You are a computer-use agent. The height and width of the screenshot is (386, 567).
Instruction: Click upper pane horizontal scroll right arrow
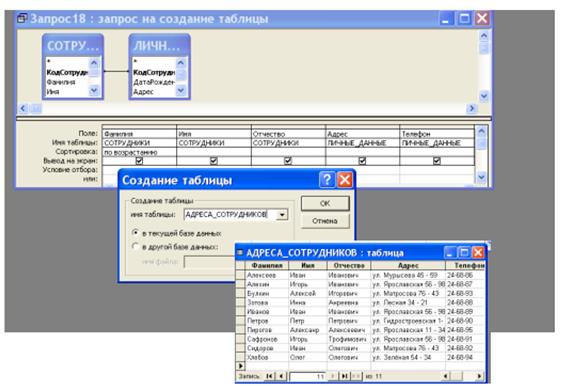472,108
